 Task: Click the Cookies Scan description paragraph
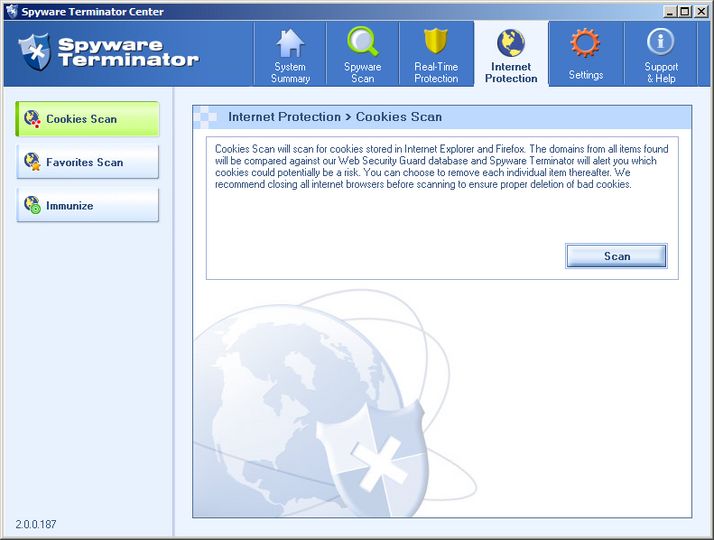click(442, 167)
